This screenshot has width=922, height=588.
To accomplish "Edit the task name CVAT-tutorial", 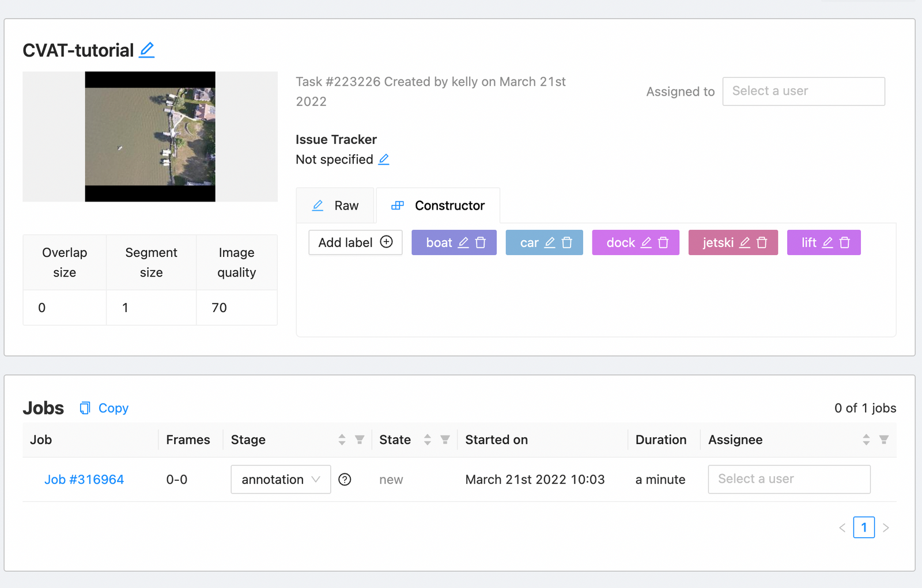I will [x=147, y=50].
